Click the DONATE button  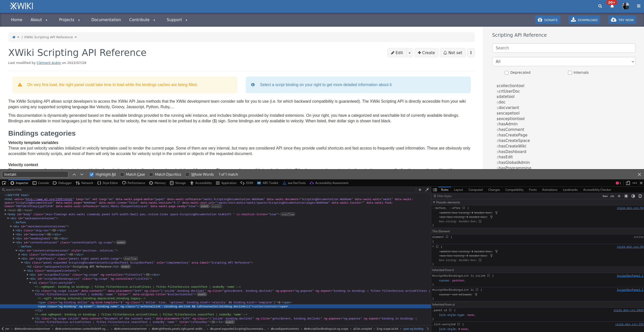pyautogui.click(x=548, y=20)
